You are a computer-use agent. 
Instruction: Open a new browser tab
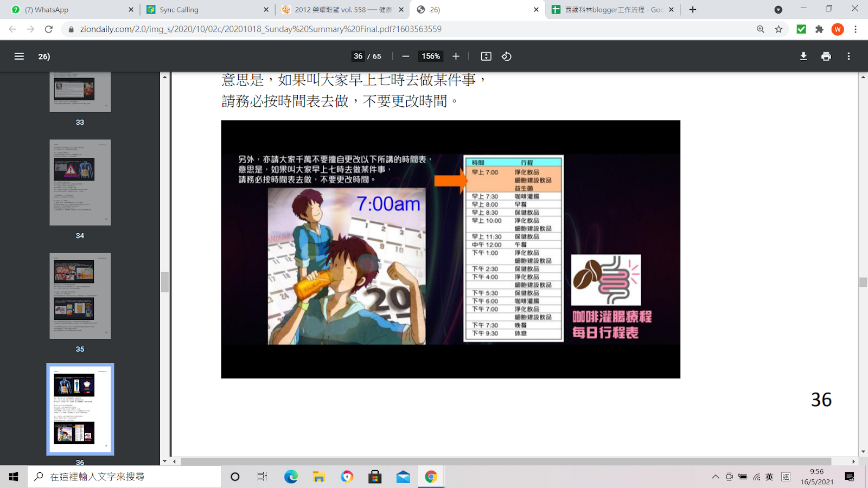click(x=693, y=10)
